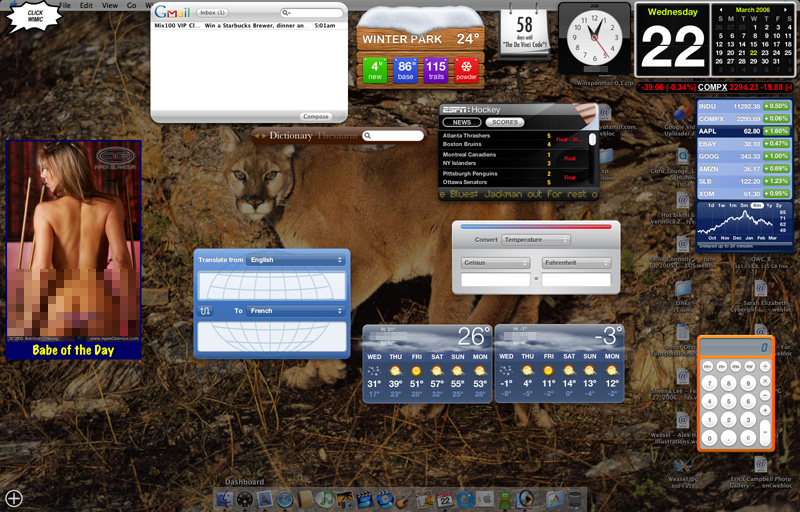Open Translate from English dropdown

coord(296,260)
